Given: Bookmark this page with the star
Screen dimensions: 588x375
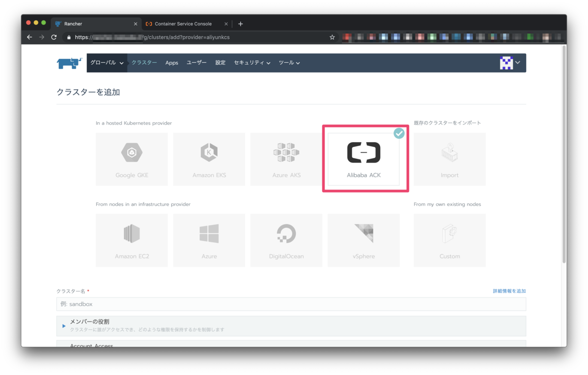Looking at the screenshot, I should (x=332, y=37).
